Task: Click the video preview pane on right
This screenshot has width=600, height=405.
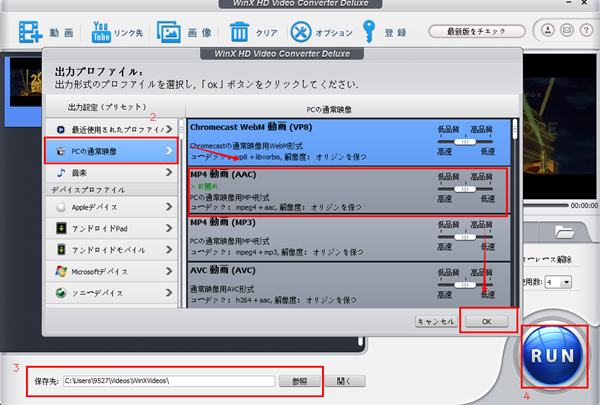Action: (560, 126)
